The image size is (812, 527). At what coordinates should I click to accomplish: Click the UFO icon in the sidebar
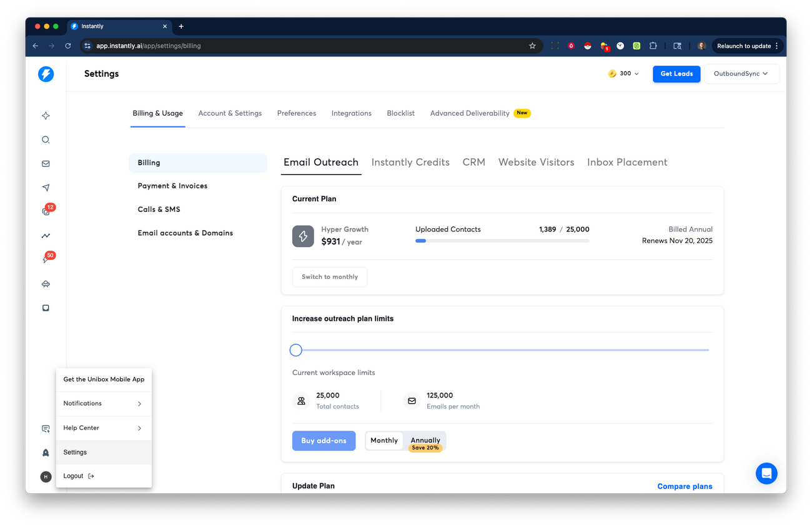(46, 284)
